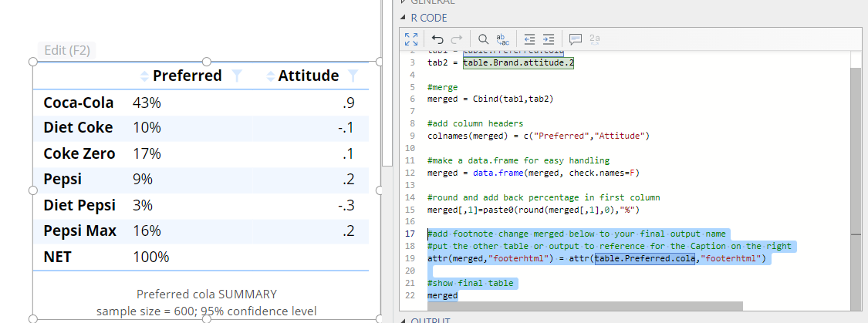The width and height of the screenshot is (868, 323).
Task: Click table.Brand.attitude.2 reference in code
Action: pos(518,62)
